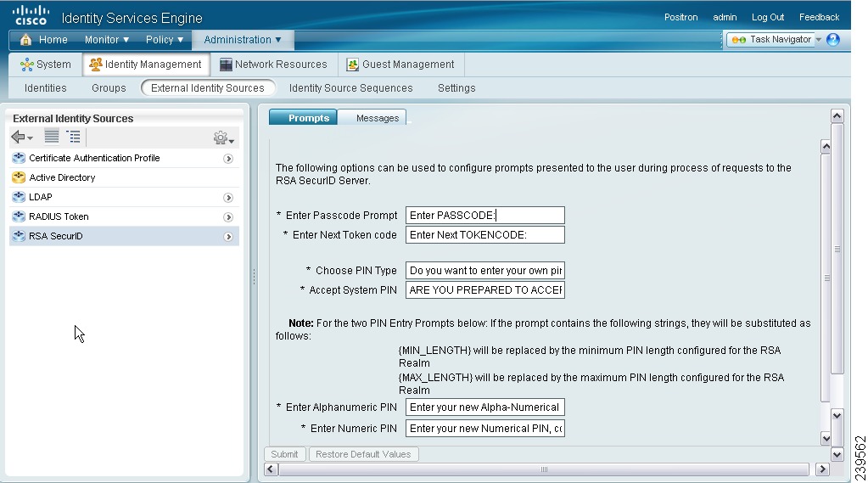Click the blue help question icon
Viewport: 868px width, 483px height.
[832, 39]
